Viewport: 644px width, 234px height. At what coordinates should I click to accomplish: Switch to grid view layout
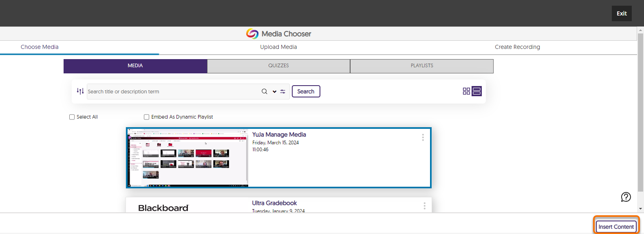tap(466, 91)
